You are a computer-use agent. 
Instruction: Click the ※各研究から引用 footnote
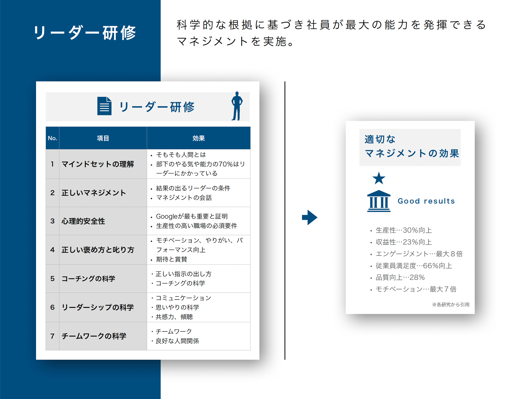[x=451, y=305]
